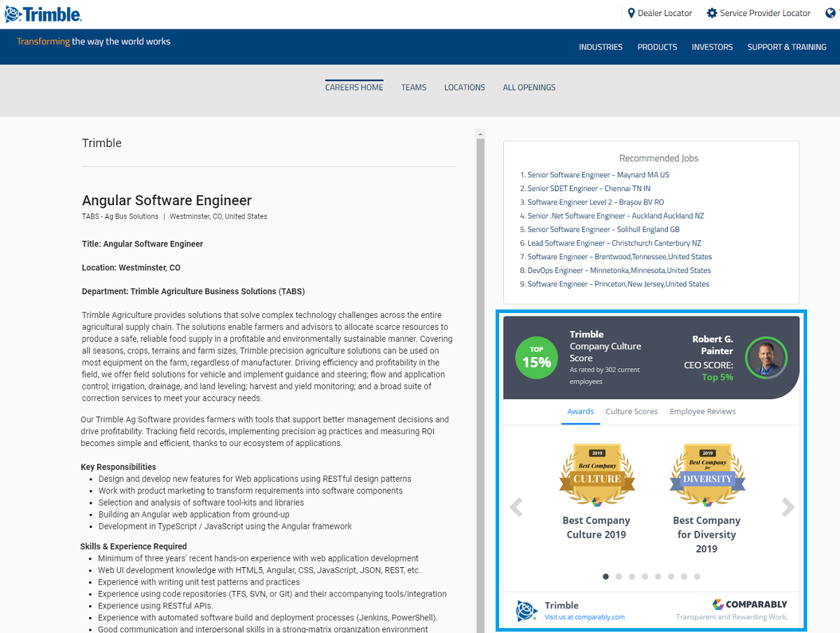840x633 pixels.
Task: Go to Careers Home tab
Action: (x=354, y=88)
